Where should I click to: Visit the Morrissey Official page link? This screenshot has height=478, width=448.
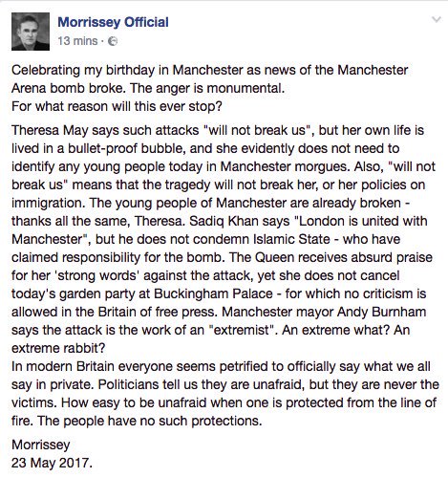pos(113,22)
